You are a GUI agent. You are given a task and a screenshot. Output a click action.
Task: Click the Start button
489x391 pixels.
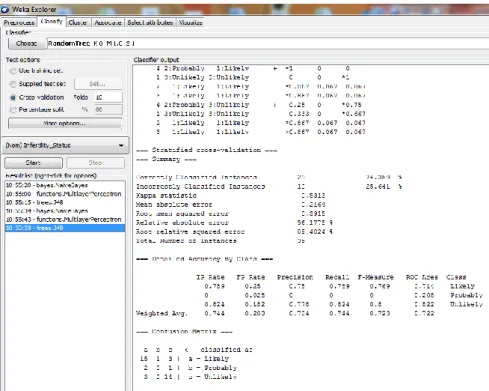33,163
